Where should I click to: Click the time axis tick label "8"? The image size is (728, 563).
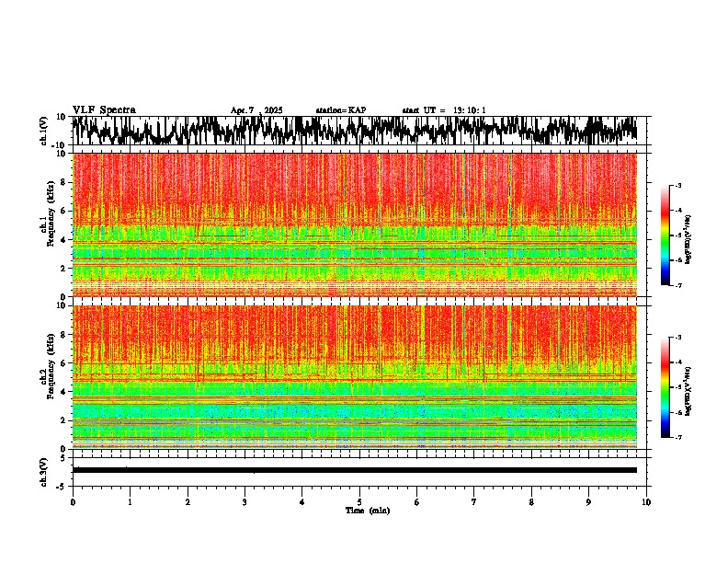click(x=531, y=502)
